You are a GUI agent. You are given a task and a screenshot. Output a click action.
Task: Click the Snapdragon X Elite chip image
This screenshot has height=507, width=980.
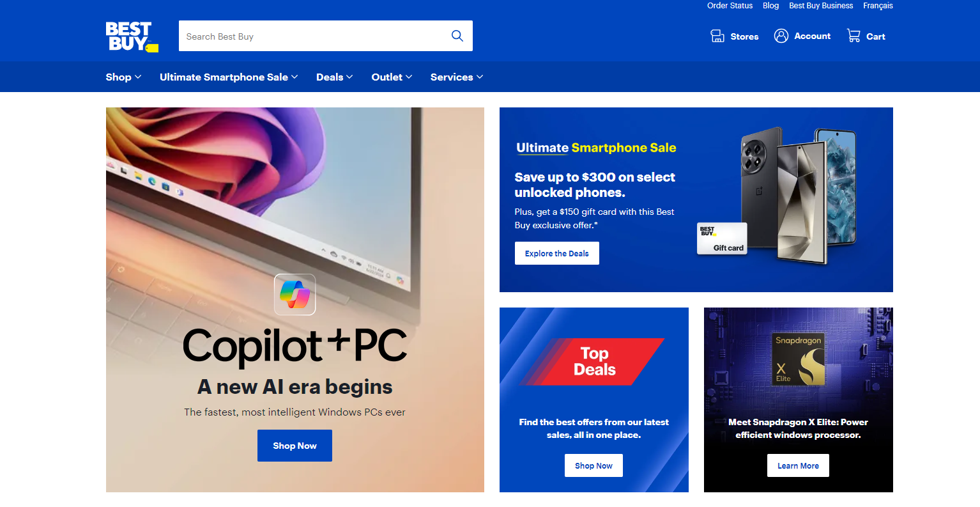tap(799, 359)
